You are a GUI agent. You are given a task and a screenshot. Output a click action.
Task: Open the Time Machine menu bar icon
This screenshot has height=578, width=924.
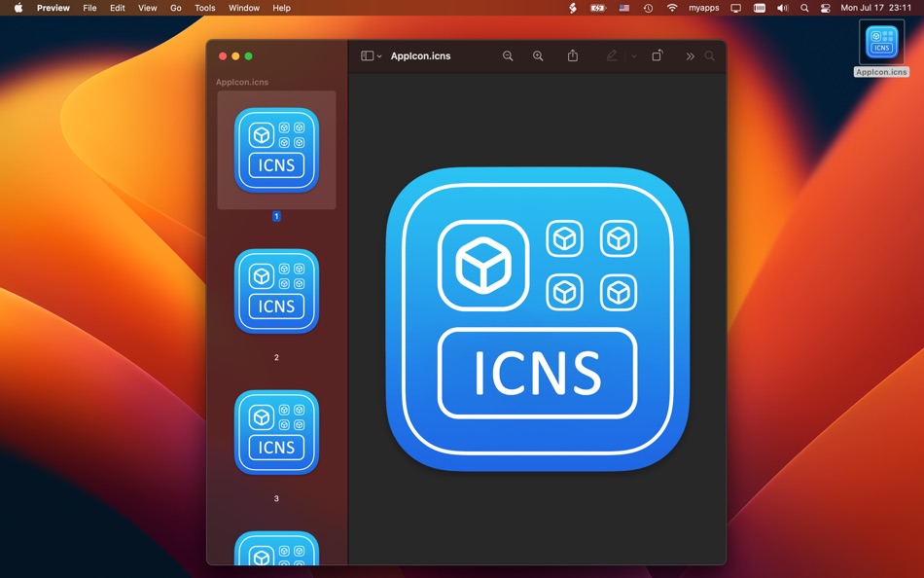pyautogui.click(x=648, y=8)
